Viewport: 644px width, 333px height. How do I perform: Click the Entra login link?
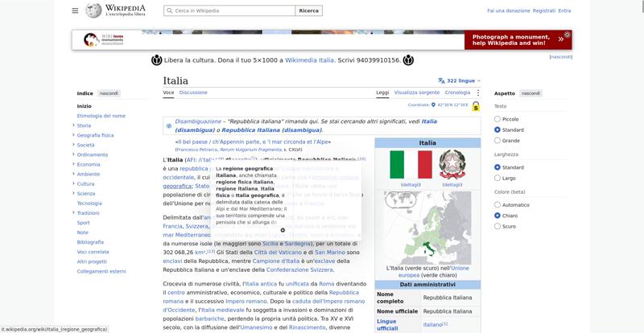[x=564, y=10]
